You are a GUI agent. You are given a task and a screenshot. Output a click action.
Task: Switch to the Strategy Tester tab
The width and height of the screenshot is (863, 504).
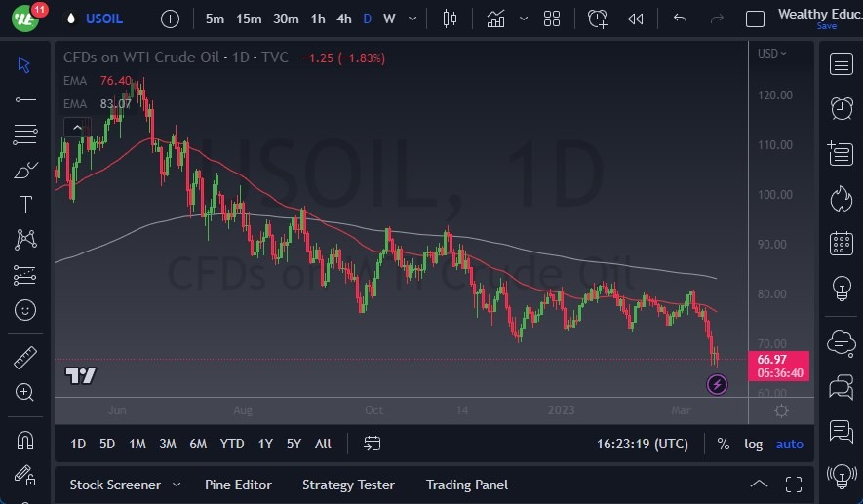point(348,485)
